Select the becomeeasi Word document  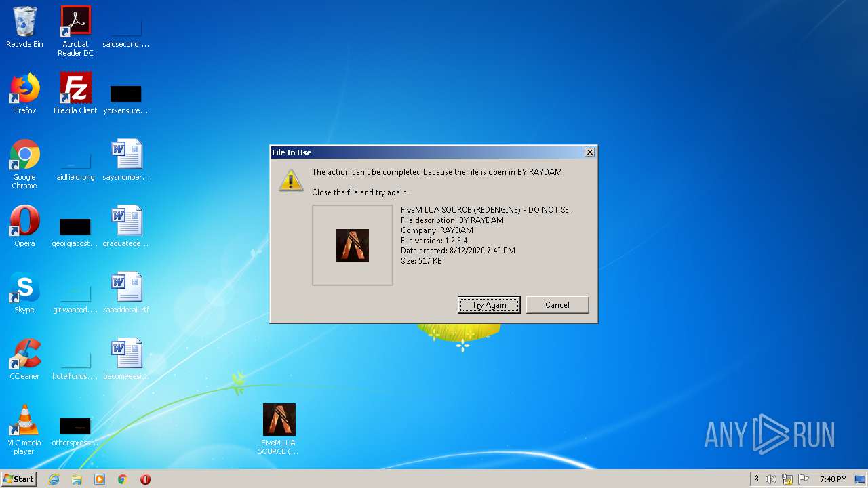[126, 360]
